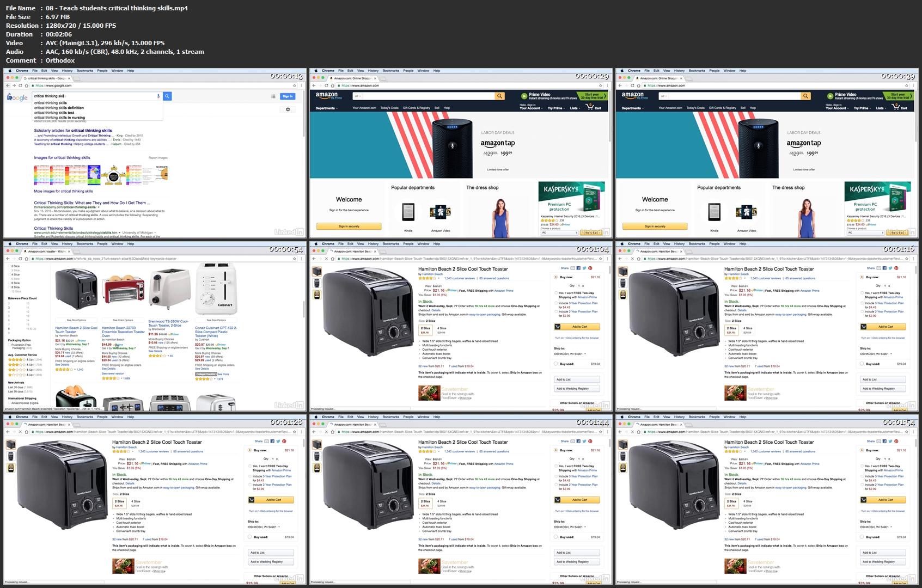Open the Cart icon in 00:00:29 frame
Screen dimensions: 922x588
[590, 107]
